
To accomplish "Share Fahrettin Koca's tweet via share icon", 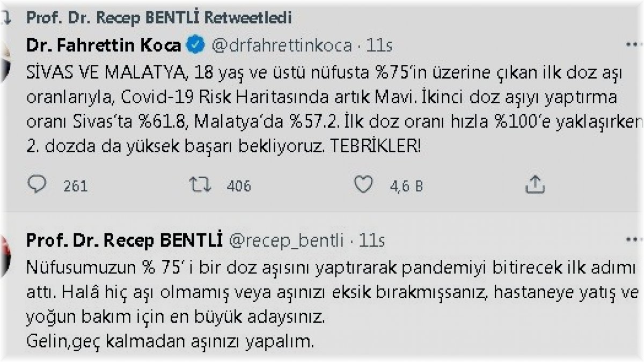I will pos(534,185).
